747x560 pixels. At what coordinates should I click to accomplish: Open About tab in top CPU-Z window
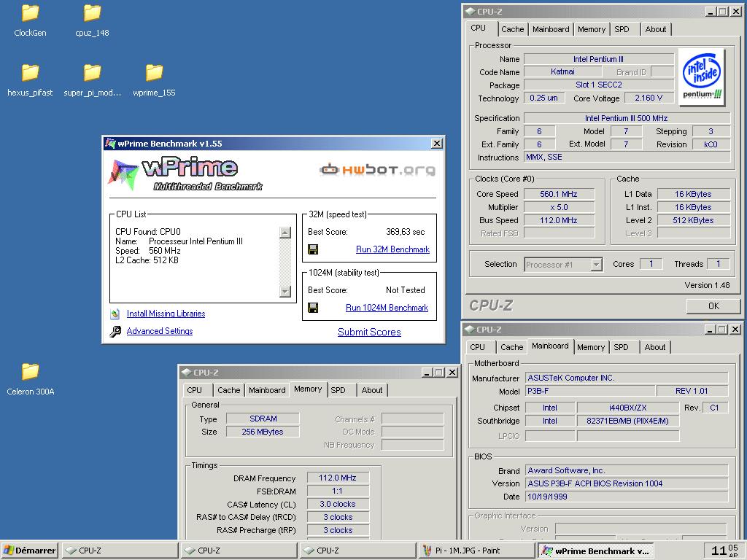(x=656, y=29)
